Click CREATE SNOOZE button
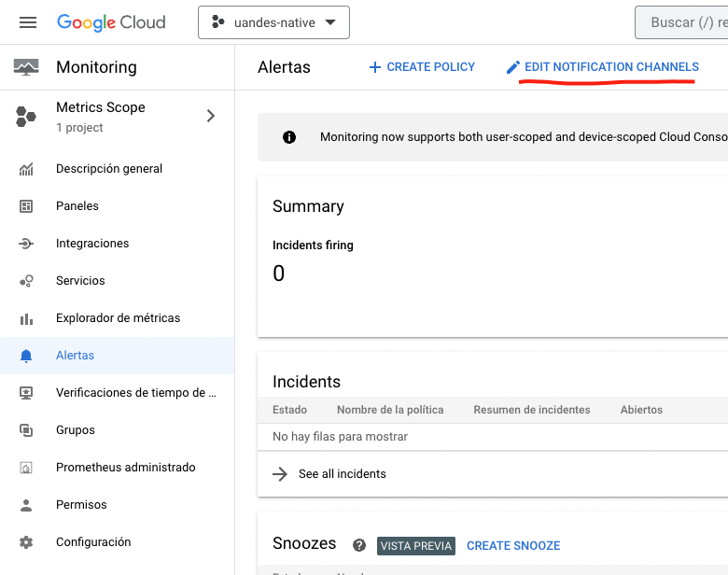The image size is (728, 575). [513, 546]
